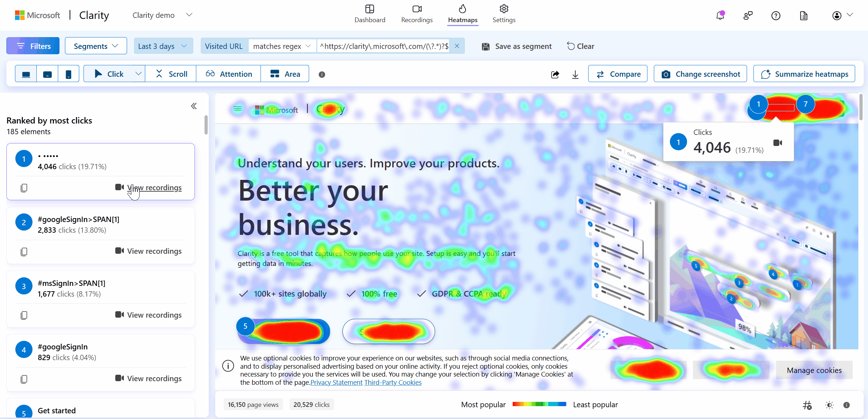Select mobile view toggle
Screen dimensions: 868x419
pyautogui.click(x=67, y=74)
